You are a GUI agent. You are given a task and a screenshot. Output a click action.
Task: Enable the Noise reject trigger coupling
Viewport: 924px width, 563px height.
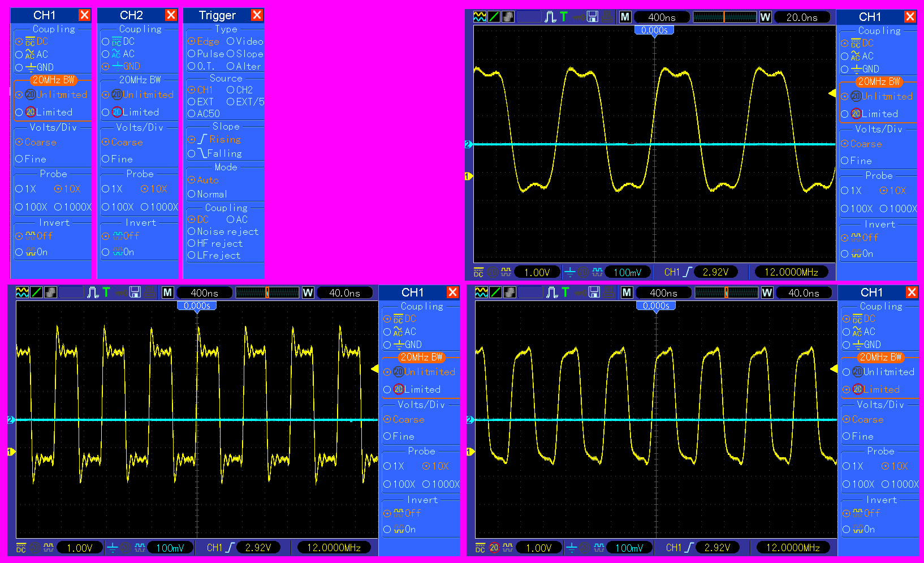coord(223,231)
